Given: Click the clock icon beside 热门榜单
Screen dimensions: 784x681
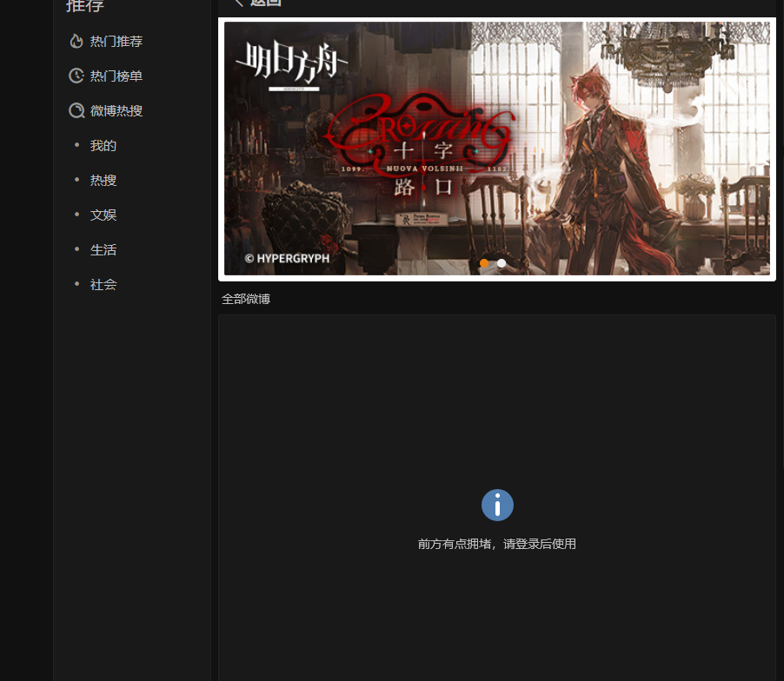Looking at the screenshot, I should click(x=76, y=76).
